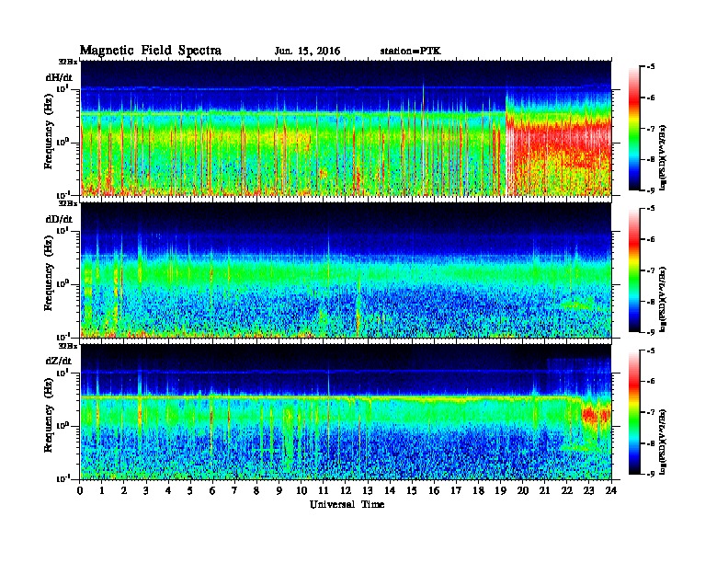Click hour '21' on the time axis
The height and width of the screenshot is (563, 728).
[x=545, y=490]
